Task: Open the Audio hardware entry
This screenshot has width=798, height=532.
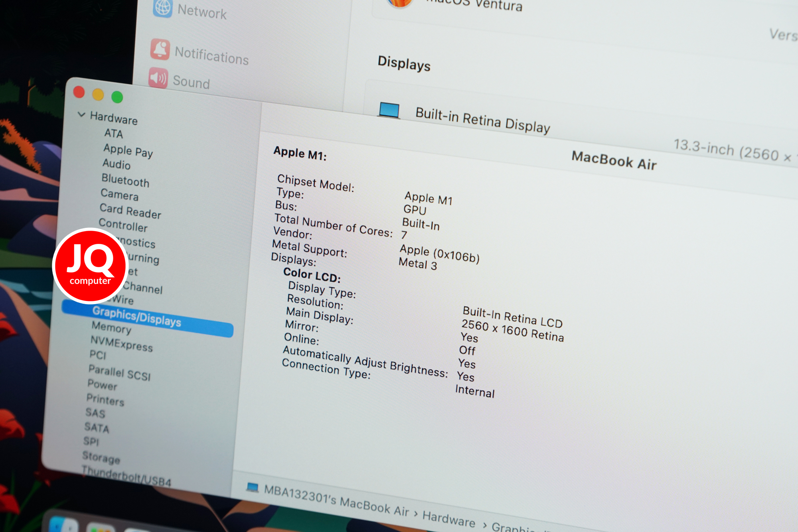Action: (x=117, y=164)
